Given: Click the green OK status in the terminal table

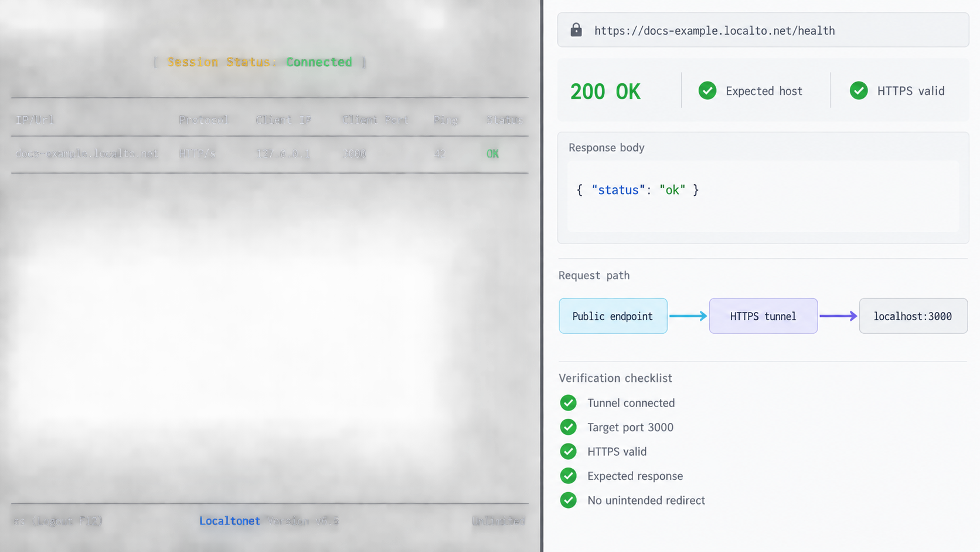Looking at the screenshot, I should [x=492, y=154].
